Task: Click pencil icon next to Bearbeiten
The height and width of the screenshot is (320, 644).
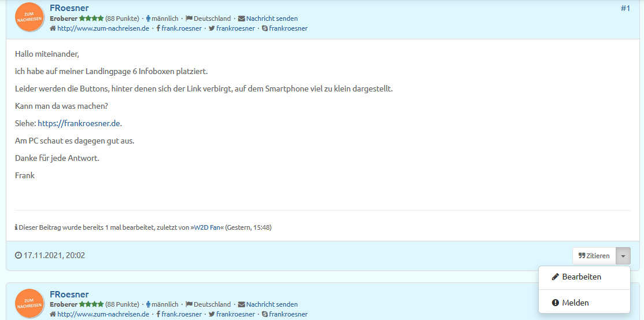Action: [556, 277]
